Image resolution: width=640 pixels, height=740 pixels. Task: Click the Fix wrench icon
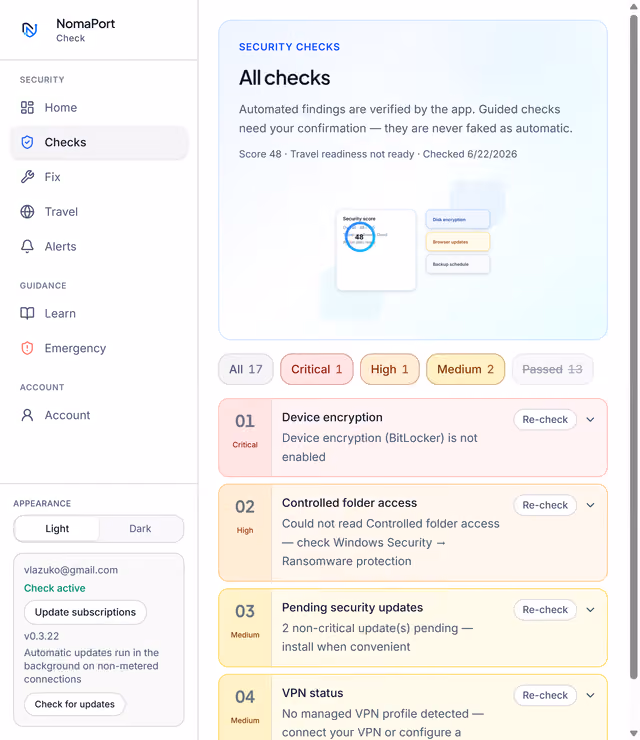tap(27, 177)
